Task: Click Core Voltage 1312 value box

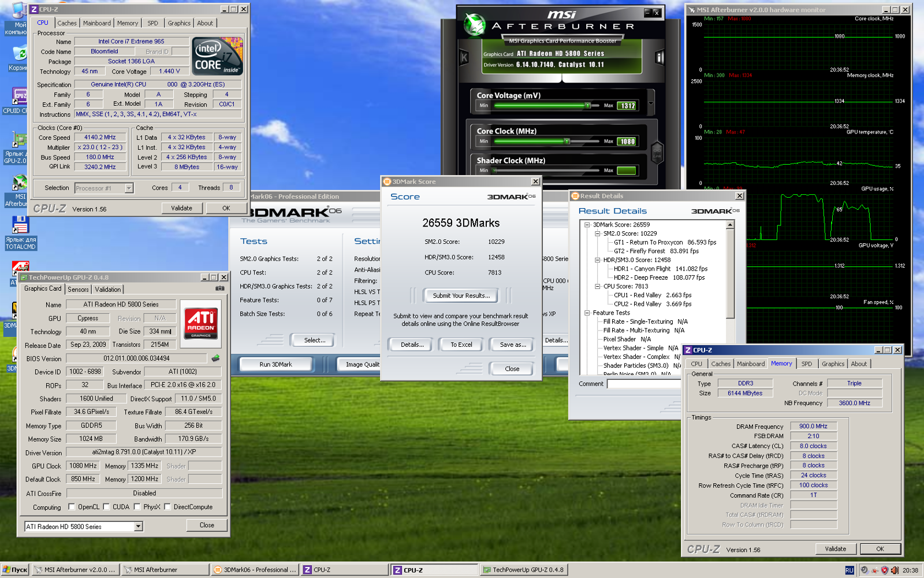Action: click(628, 106)
